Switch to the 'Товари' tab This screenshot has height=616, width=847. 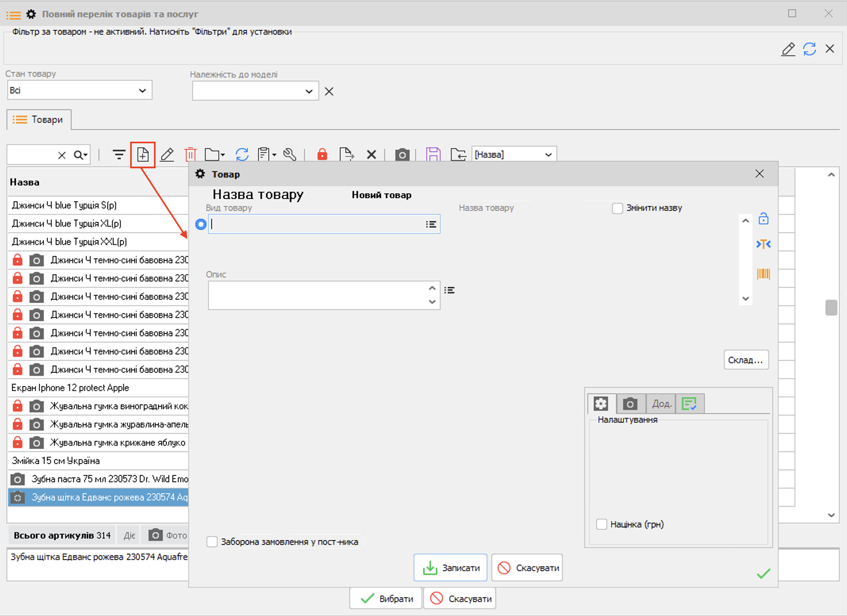click(x=39, y=120)
